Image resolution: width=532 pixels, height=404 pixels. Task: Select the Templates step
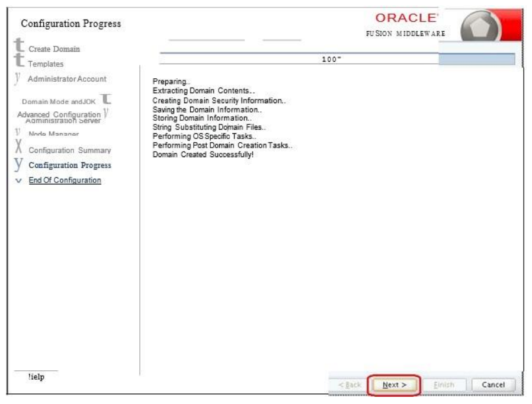pos(46,64)
